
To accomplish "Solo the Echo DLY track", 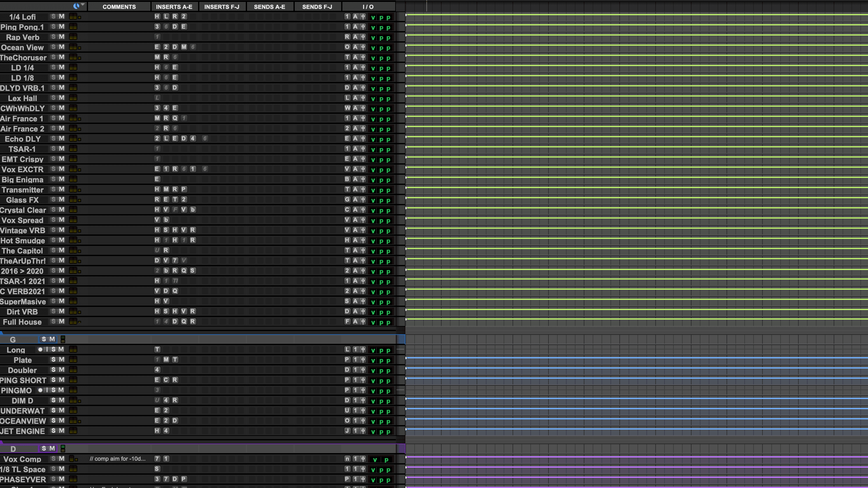I will coord(53,139).
